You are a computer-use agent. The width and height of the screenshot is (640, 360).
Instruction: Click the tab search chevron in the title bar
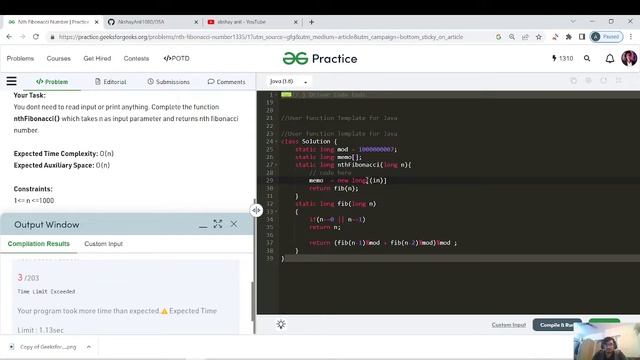573,21
